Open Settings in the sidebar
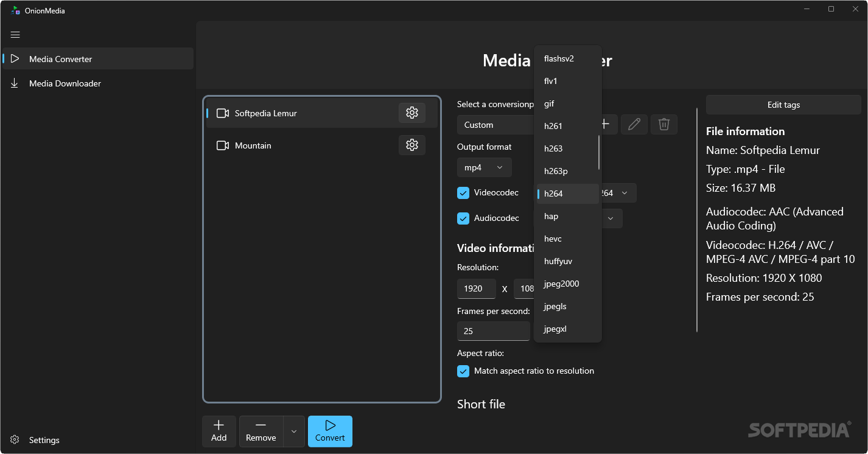The width and height of the screenshot is (868, 454). [x=98, y=439]
